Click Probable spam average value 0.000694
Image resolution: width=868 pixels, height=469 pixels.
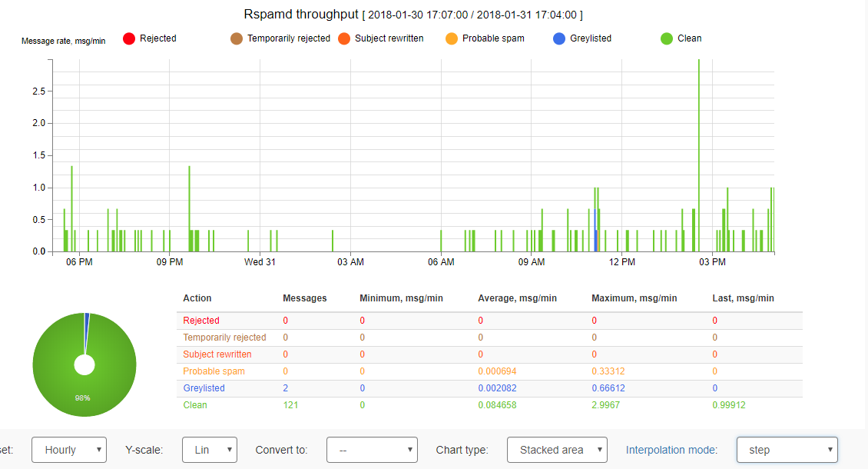point(497,371)
